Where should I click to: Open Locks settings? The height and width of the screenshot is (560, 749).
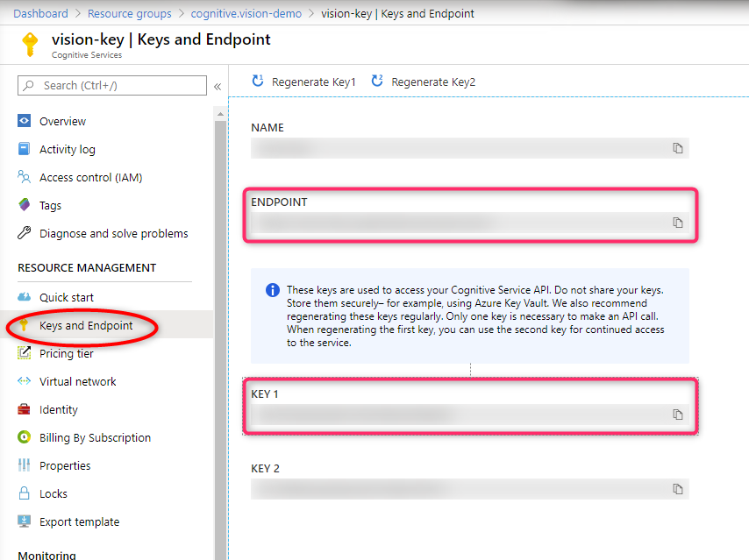[x=53, y=493]
